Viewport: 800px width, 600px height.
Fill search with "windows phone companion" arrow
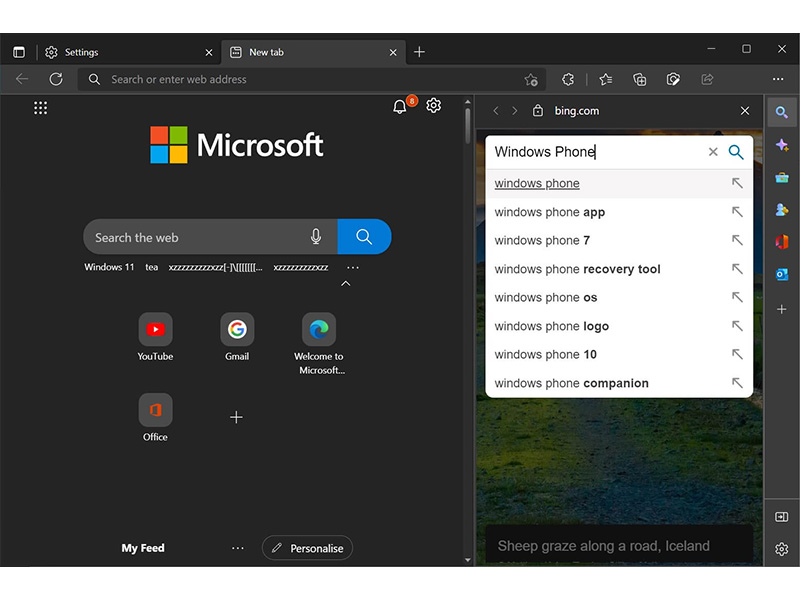point(737,383)
